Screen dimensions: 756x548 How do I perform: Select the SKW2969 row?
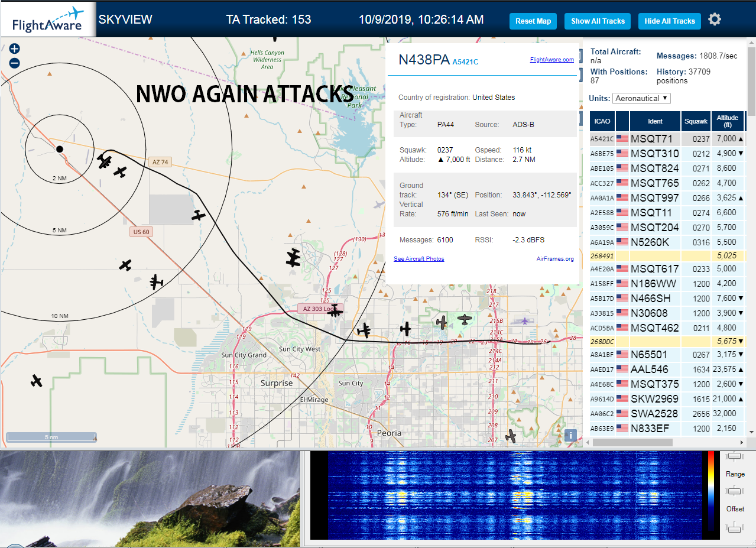[667, 398]
